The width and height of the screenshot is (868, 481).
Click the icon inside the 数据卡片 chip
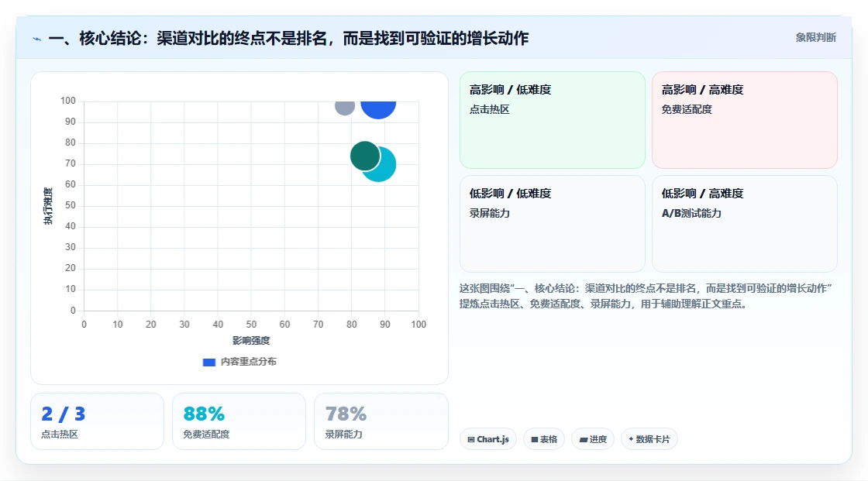631,439
